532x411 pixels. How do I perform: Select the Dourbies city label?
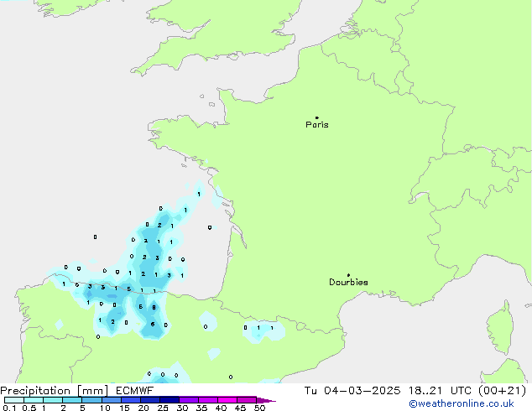click(348, 283)
